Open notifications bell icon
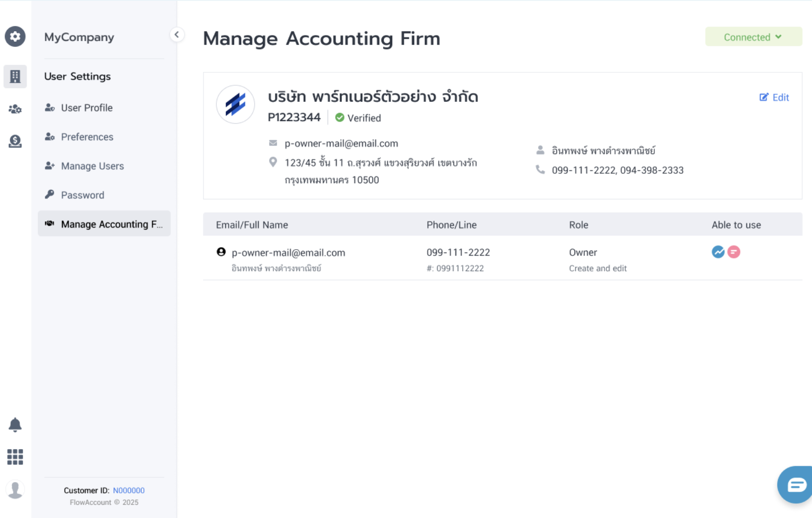The image size is (812, 518). coord(15,424)
